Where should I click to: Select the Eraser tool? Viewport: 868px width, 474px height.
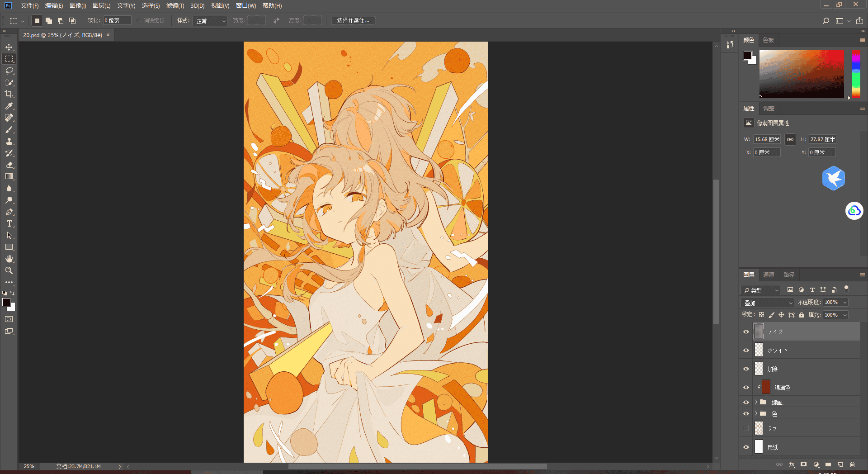9,165
